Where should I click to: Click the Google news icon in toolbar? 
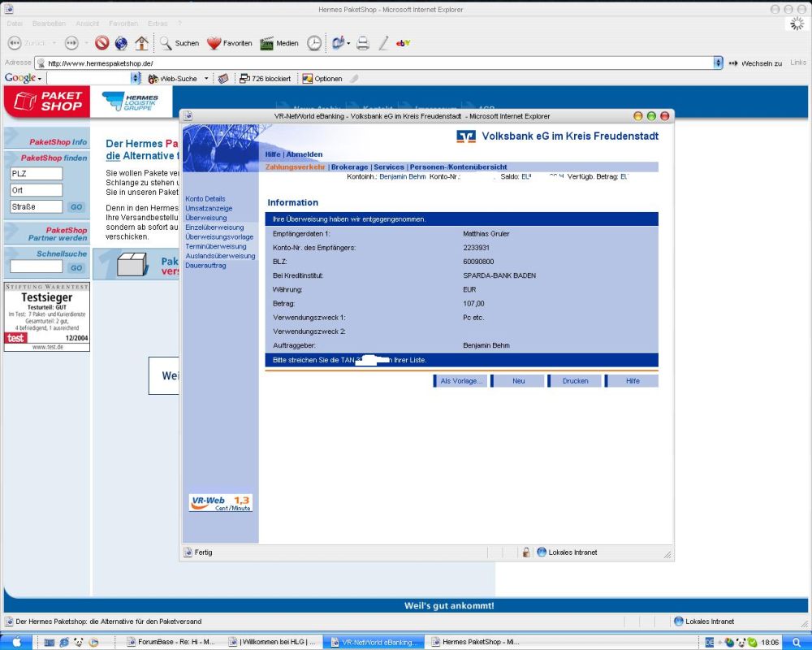click(x=223, y=79)
